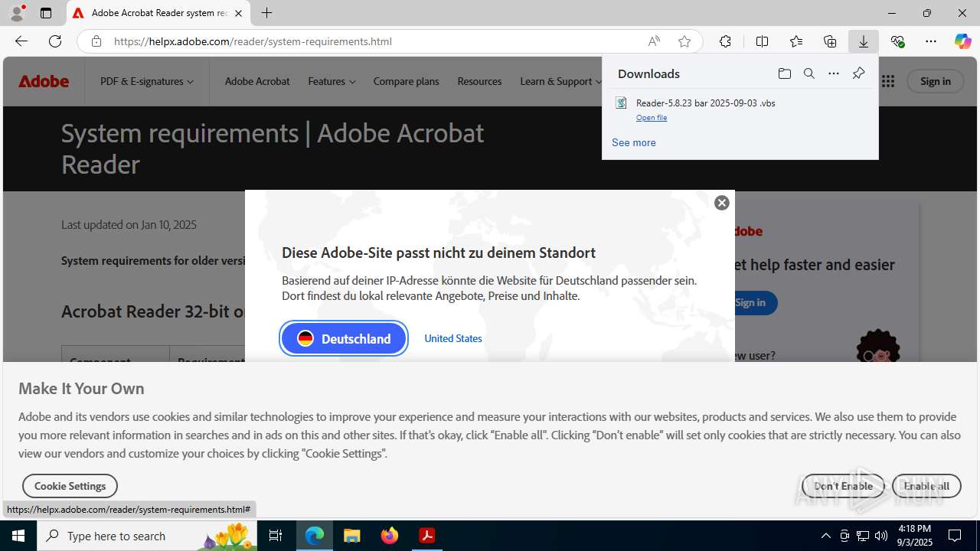Launch Firefox from taskbar

[390, 536]
